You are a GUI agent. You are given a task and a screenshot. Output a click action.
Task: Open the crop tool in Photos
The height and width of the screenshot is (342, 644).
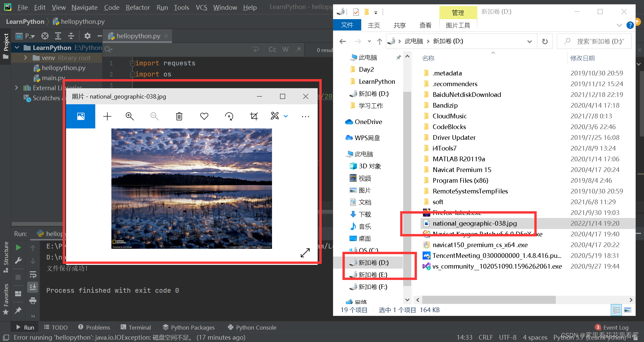pyautogui.click(x=254, y=116)
